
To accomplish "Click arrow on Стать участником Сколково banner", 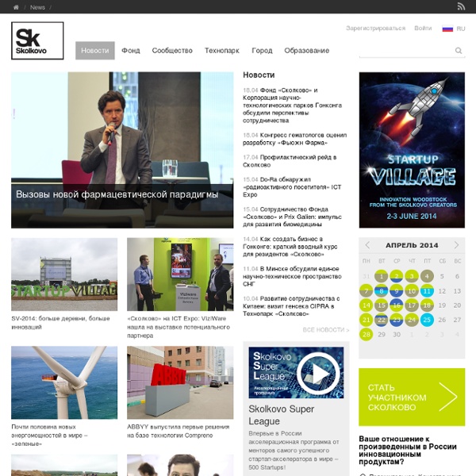I will click(x=447, y=397).
